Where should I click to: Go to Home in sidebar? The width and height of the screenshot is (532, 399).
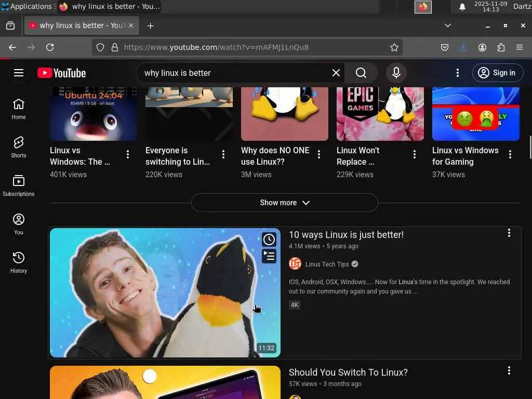(x=19, y=109)
